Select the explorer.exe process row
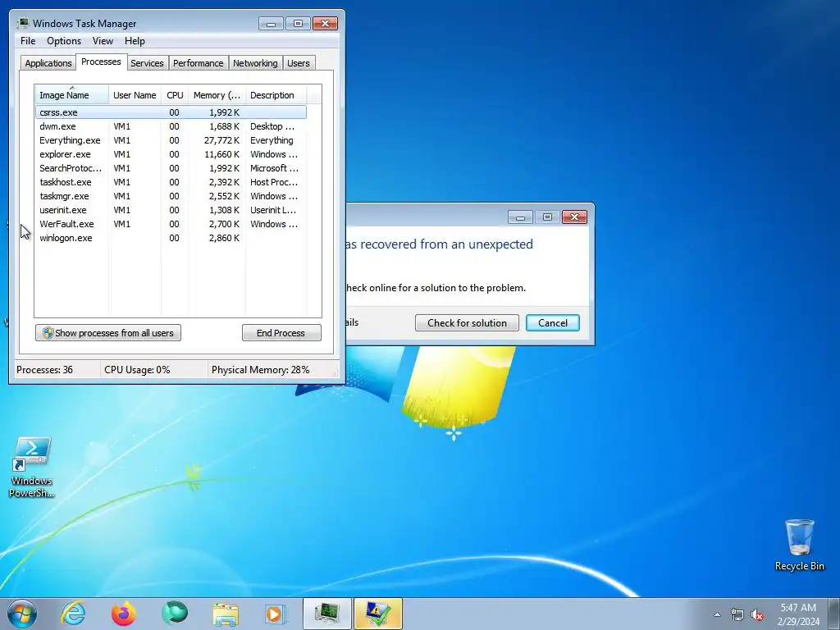This screenshot has width=840, height=630. point(171,154)
